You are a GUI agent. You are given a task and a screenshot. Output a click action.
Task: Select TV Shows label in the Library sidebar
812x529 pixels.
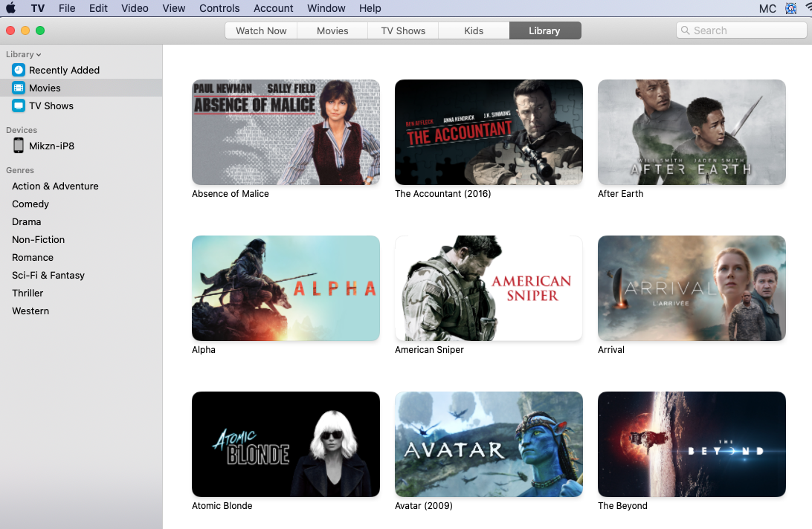tap(51, 106)
